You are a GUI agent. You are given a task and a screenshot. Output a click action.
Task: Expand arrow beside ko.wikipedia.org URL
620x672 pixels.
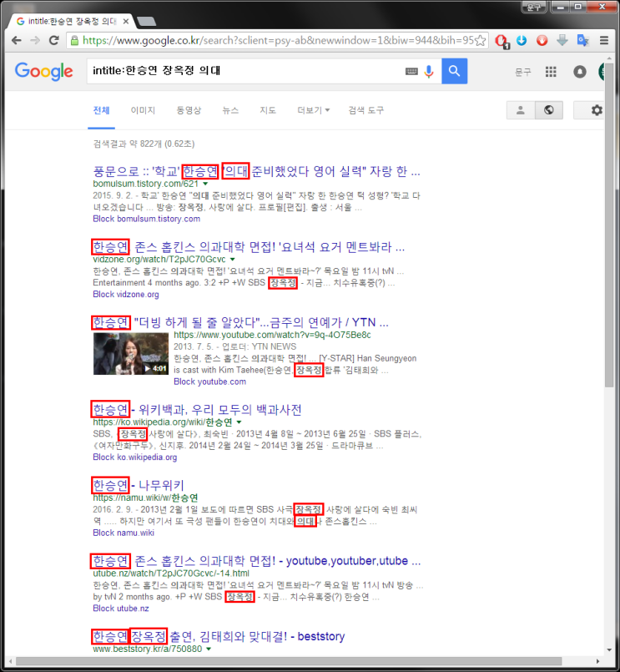[239, 422]
